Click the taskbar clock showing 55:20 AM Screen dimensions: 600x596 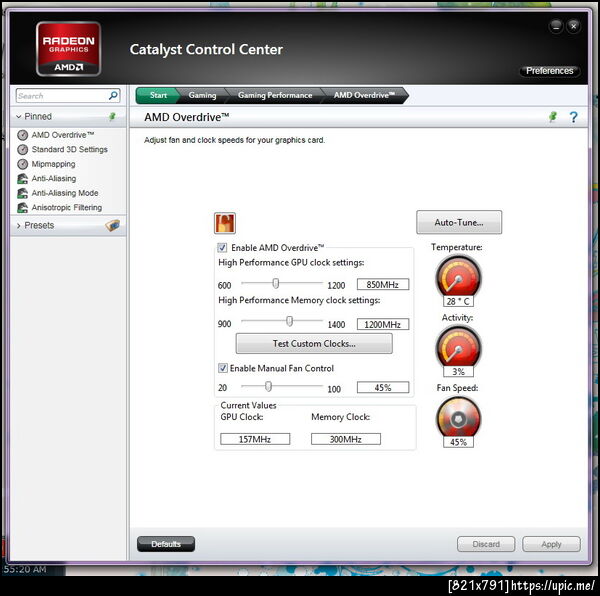pos(24,570)
